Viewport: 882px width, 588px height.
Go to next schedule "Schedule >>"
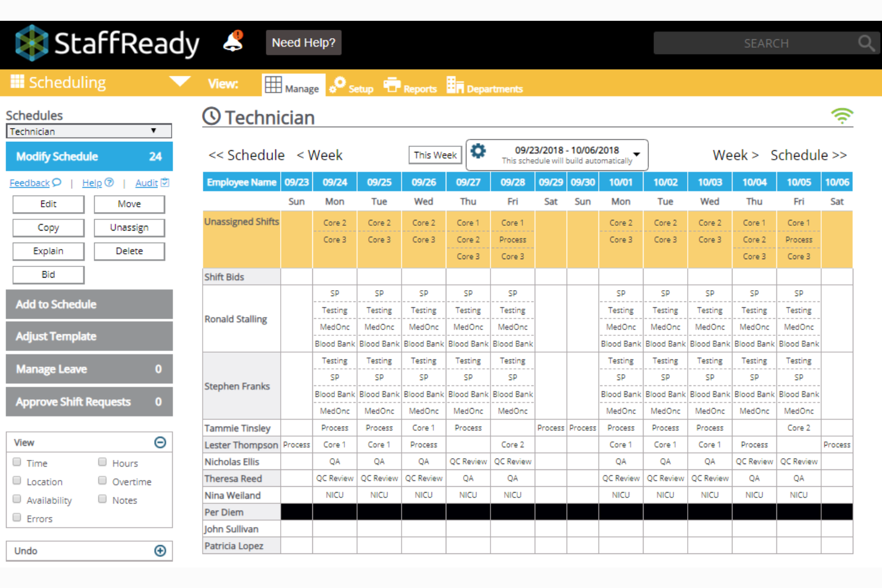click(809, 155)
